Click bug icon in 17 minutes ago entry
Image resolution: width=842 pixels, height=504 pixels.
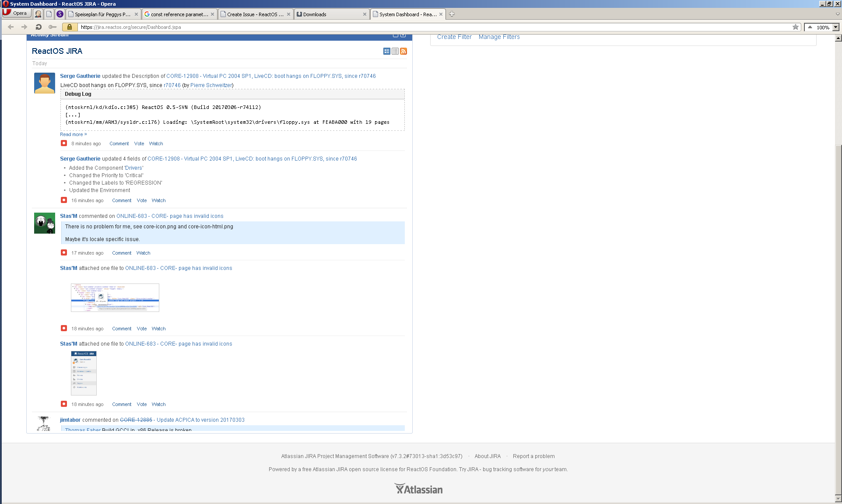64,252
